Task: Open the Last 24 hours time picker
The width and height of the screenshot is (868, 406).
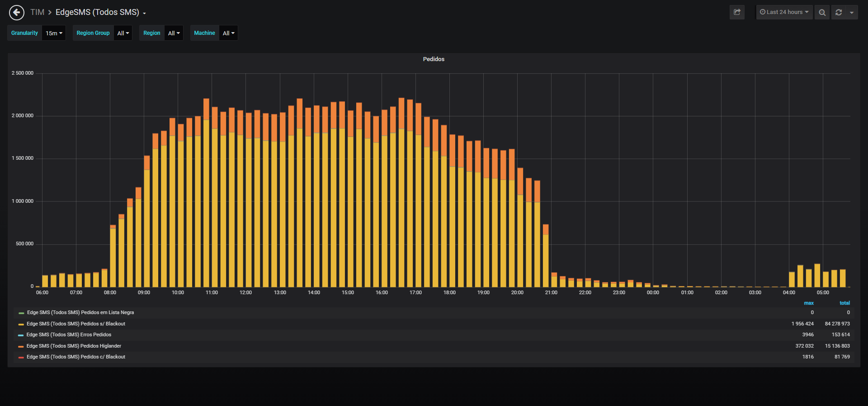Action: click(x=784, y=12)
